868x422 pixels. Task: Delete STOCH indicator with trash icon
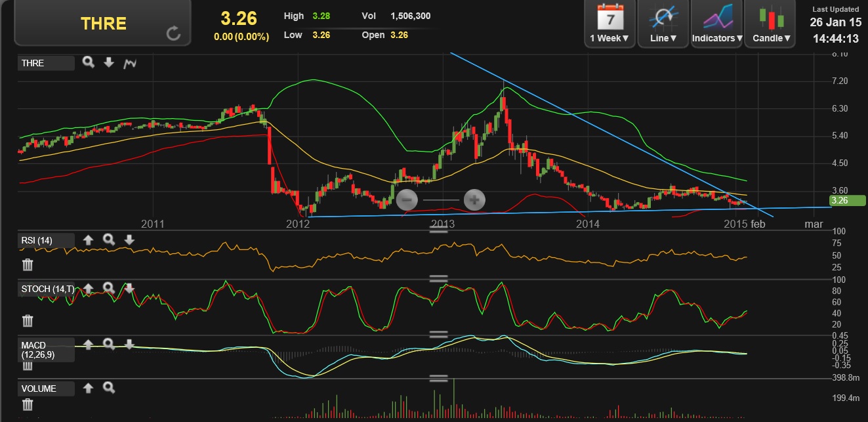[28, 320]
